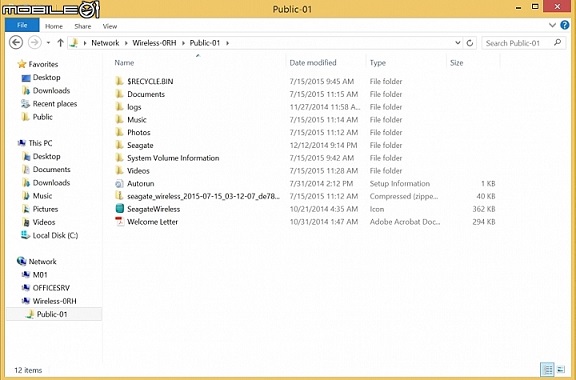This screenshot has height=380, width=576.
Task: Select the $RECYCLE.BIN folder icon
Action: [119, 81]
